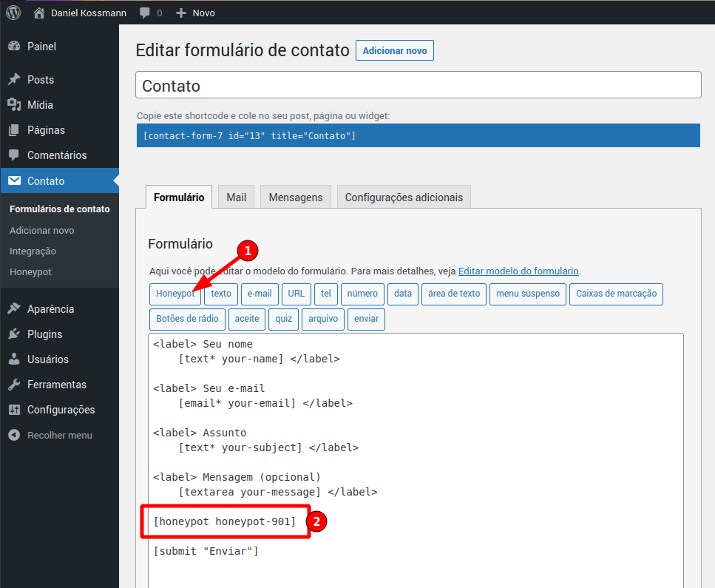Open Posts pin icon in sidebar
715x588 pixels.
click(14, 80)
